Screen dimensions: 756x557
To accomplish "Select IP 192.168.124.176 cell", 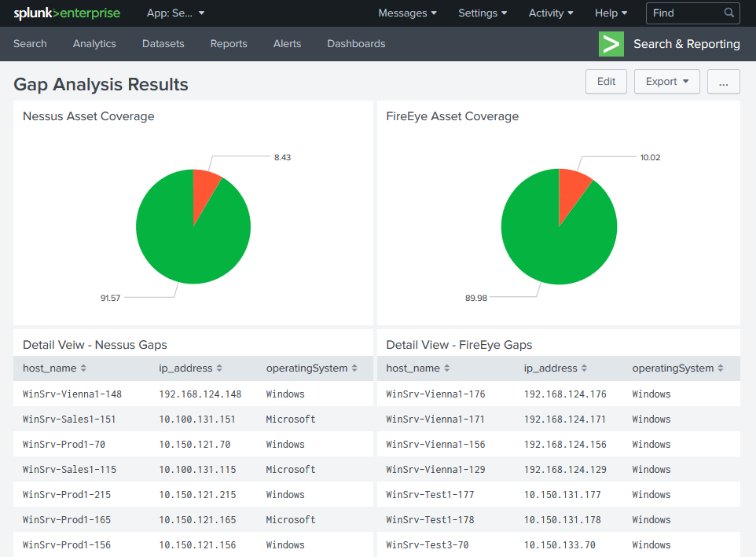I will (565, 394).
